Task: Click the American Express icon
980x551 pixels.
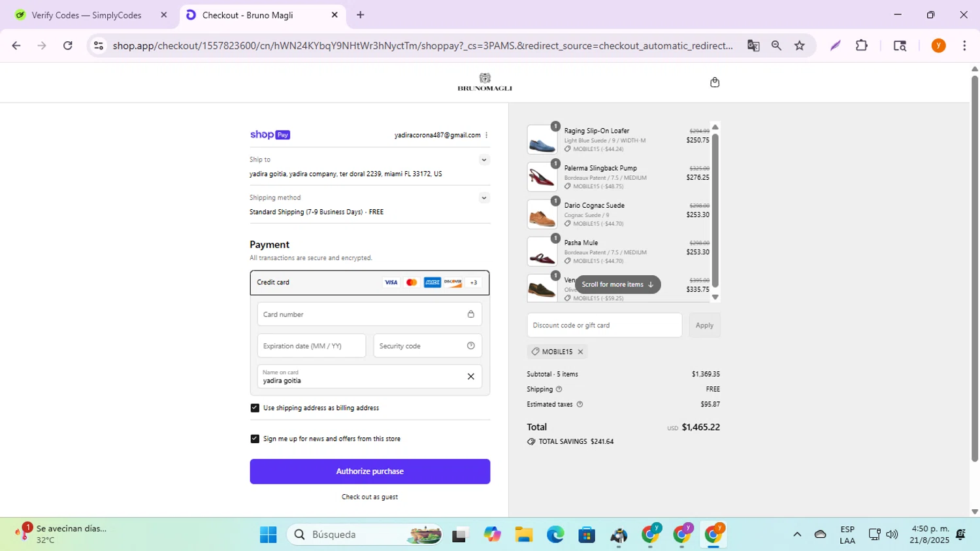Action: point(433,282)
